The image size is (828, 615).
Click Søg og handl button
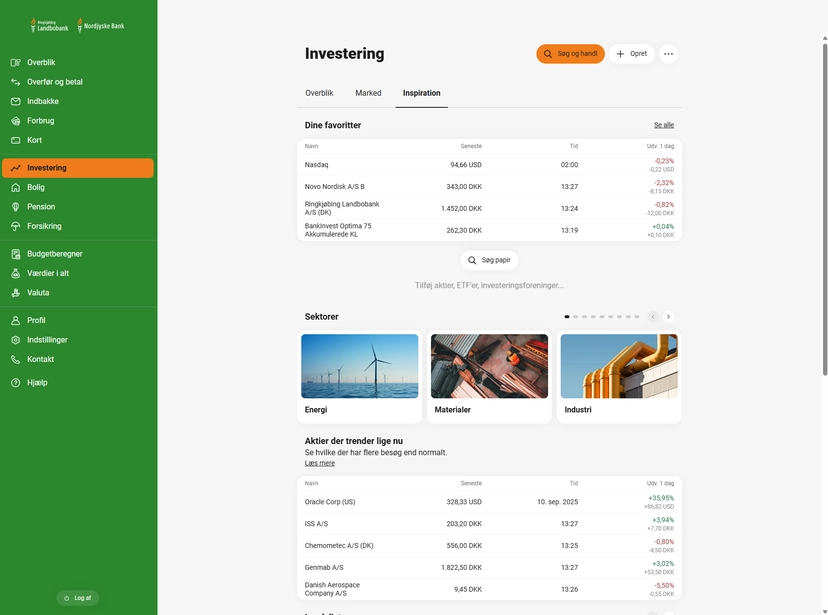[x=570, y=54]
